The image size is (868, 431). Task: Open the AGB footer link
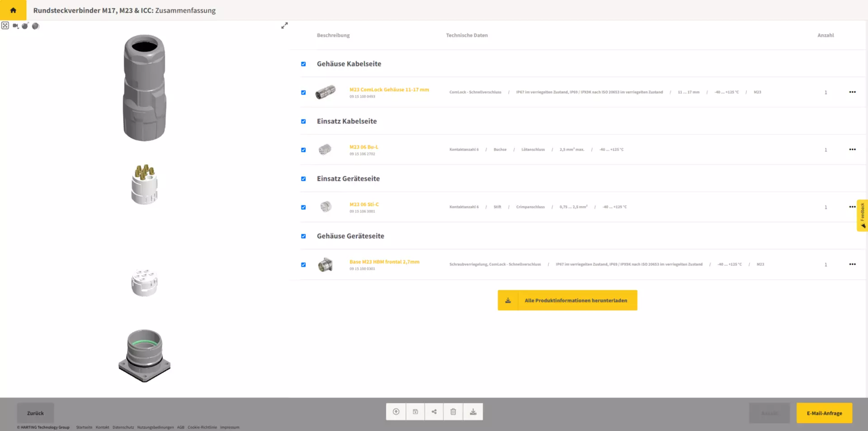point(180,427)
